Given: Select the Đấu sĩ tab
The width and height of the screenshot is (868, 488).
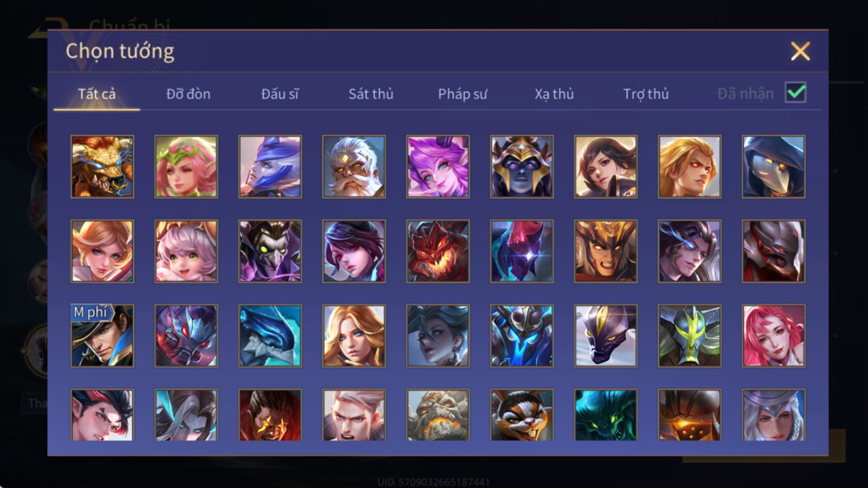Looking at the screenshot, I should pos(280,94).
